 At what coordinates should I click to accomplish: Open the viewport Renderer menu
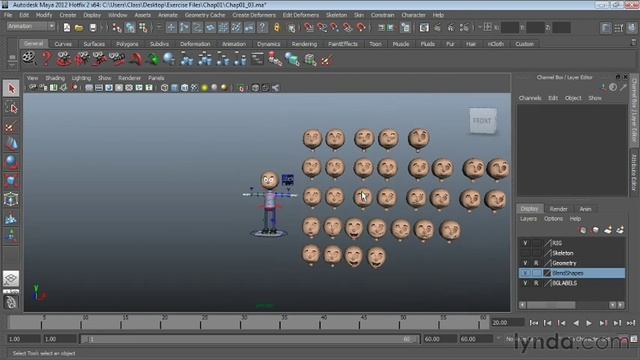[129, 78]
